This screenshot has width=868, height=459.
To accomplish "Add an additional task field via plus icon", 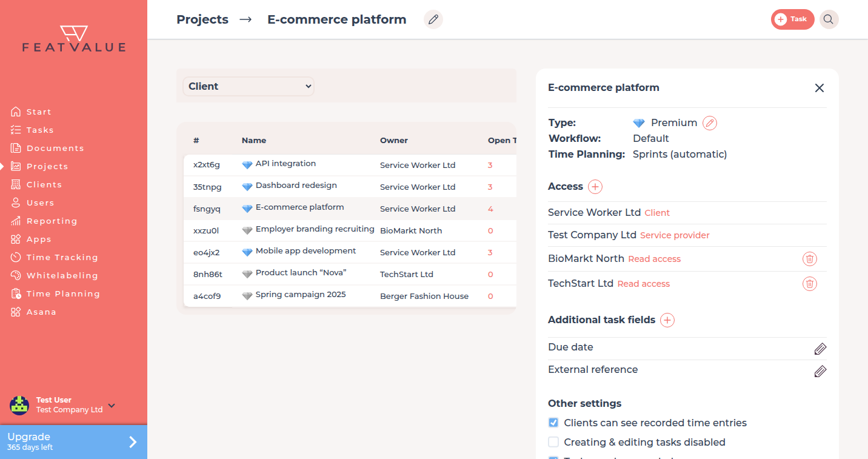I will (667, 320).
